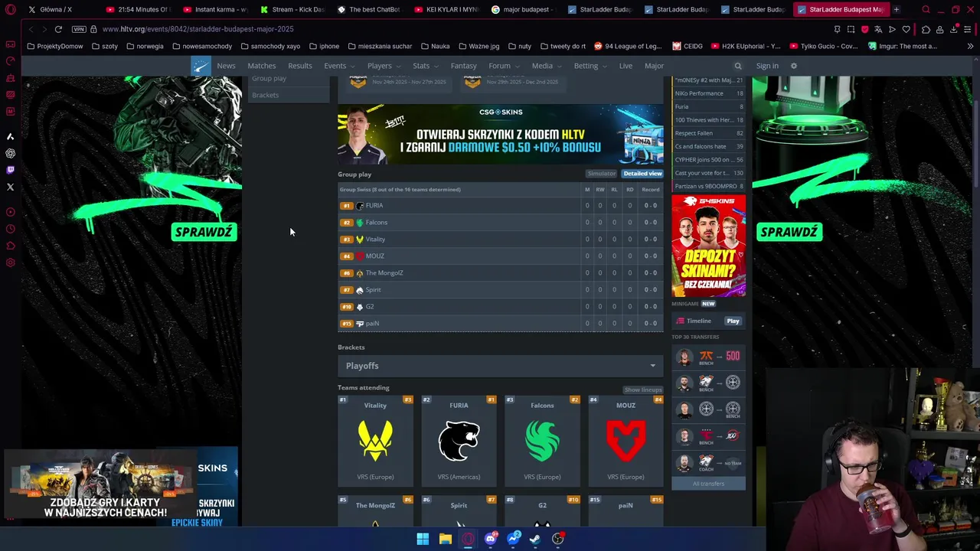Click the ChatGPT icon in Opera sidebar
Image resolution: width=980 pixels, height=551 pixels.
[x=10, y=153]
